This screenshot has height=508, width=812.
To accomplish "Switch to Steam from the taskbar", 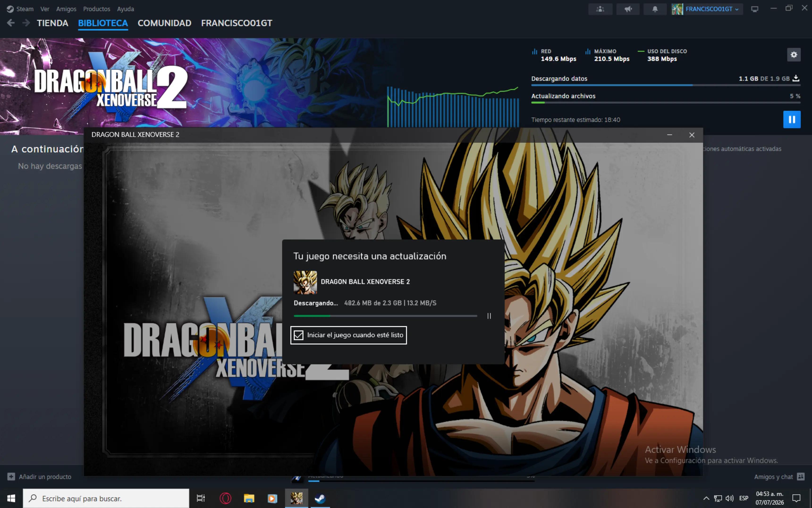I will [320, 498].
